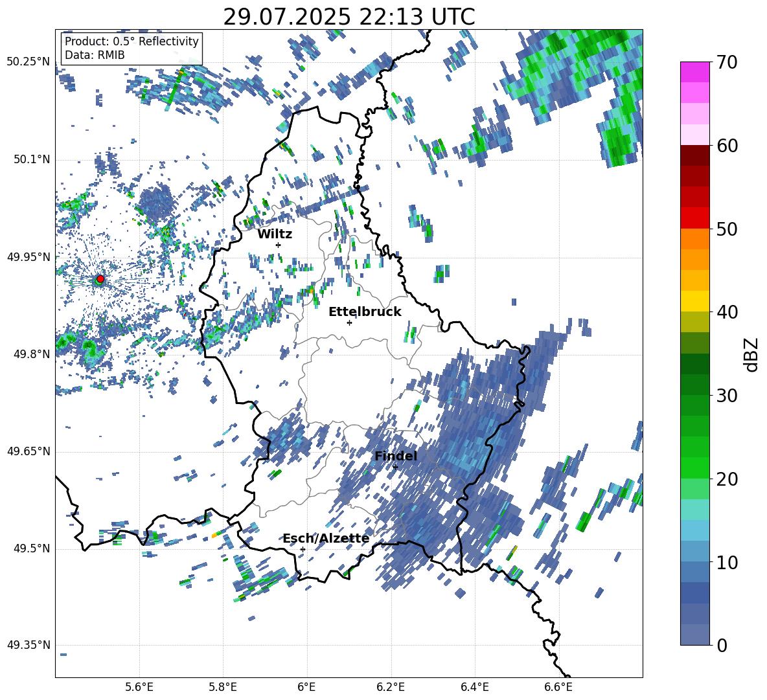Click the colorbar tick label 20
767x700 pixels.
727,479
